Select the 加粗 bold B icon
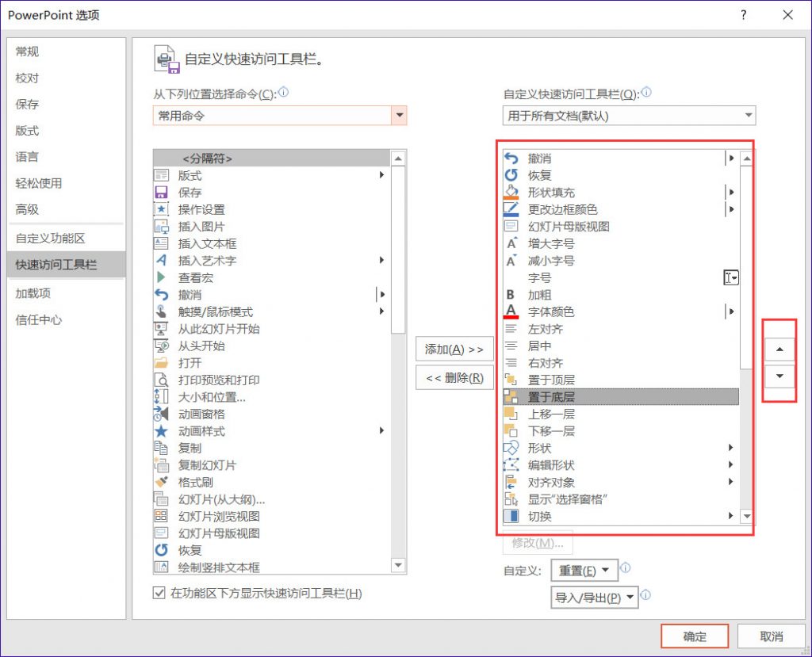Screen dimensions: 812x657 [x=511, y=295]
